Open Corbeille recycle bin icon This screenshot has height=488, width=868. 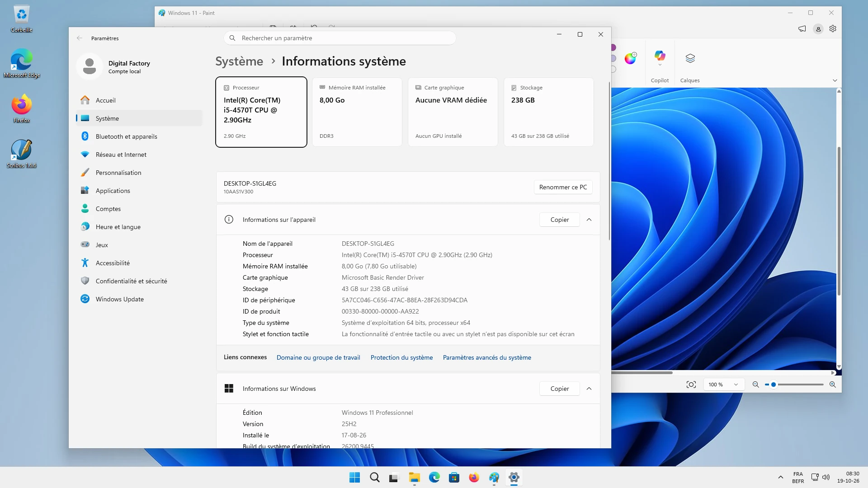point(21,19)
